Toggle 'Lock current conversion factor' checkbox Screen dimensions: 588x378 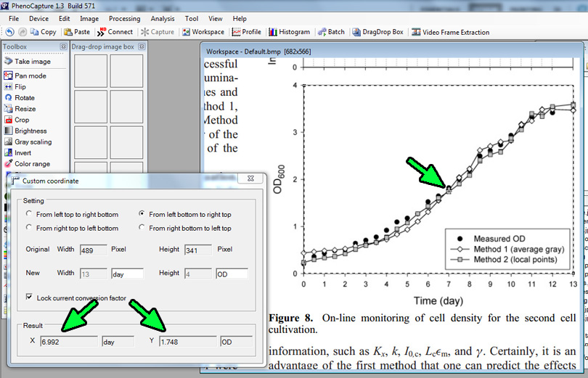pos(30,297)
